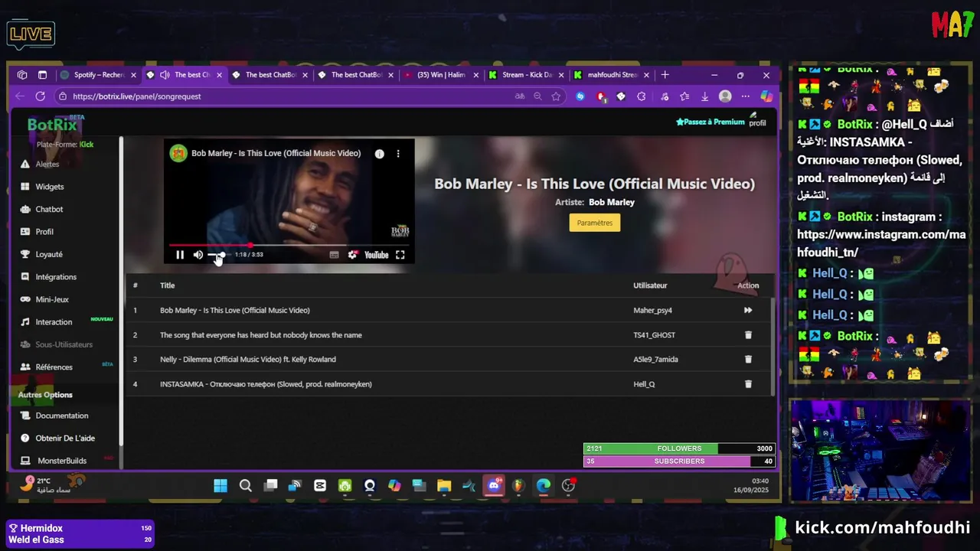Open Documentation link
This screenshot has width=980, height=551.
61,416
